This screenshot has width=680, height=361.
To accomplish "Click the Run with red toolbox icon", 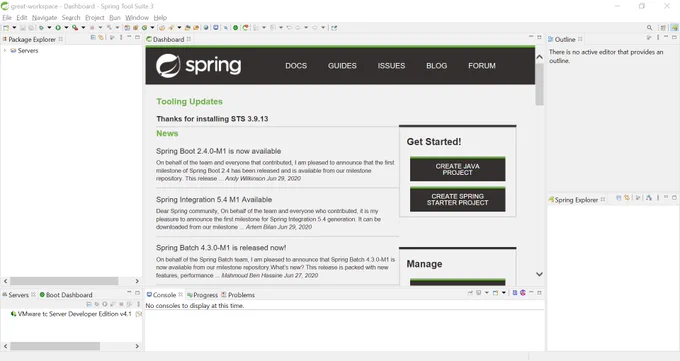I will (75, 28).
